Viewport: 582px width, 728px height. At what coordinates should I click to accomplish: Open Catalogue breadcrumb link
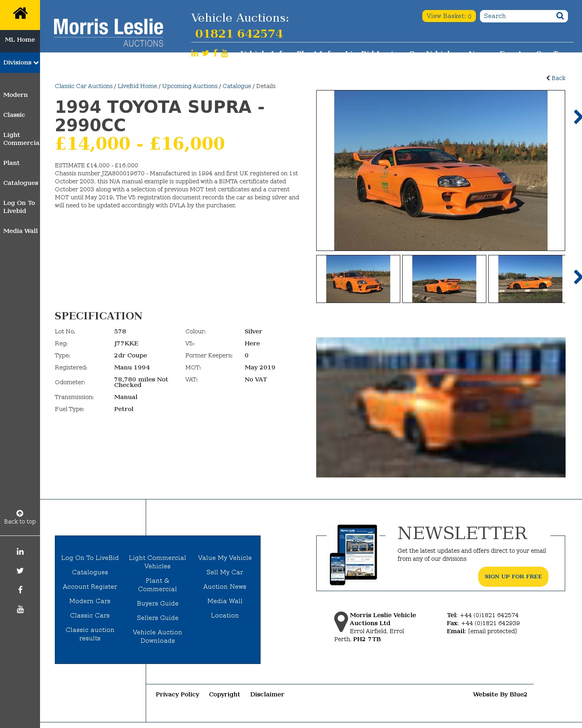click(237, 86)
